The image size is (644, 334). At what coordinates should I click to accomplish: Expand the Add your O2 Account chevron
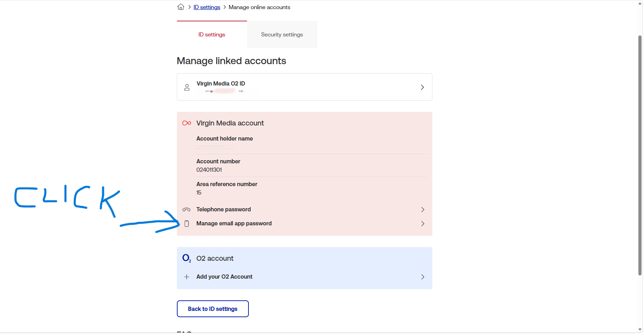tap(423, 277)
